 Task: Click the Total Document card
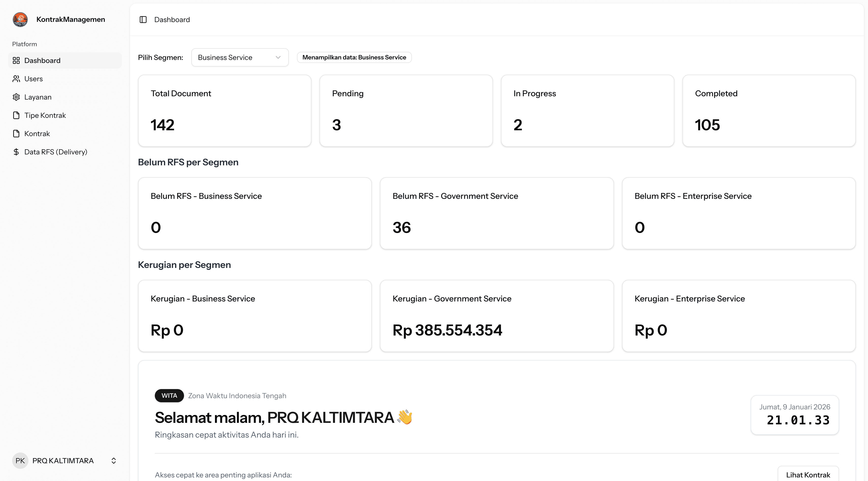pos(224,110)
